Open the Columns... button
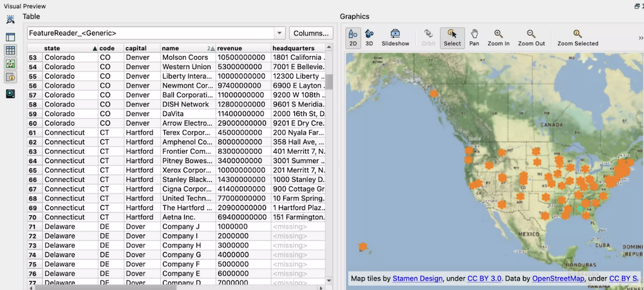Viewport: 644px width, 290px height. [x=311, y=33]
